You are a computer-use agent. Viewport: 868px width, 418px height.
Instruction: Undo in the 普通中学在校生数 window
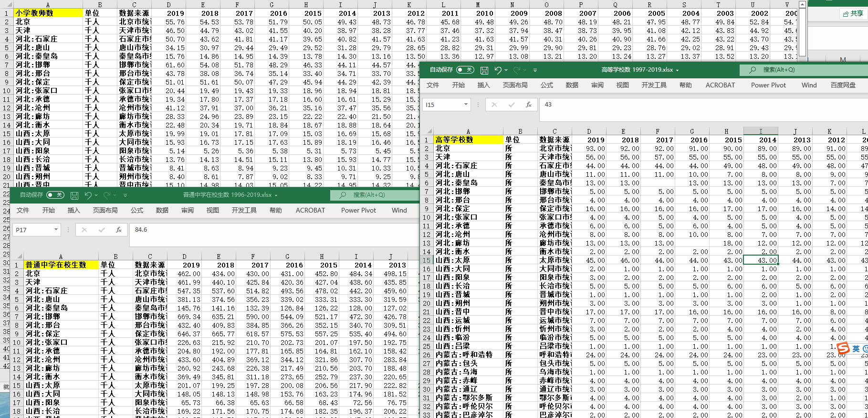coord(88,195)
